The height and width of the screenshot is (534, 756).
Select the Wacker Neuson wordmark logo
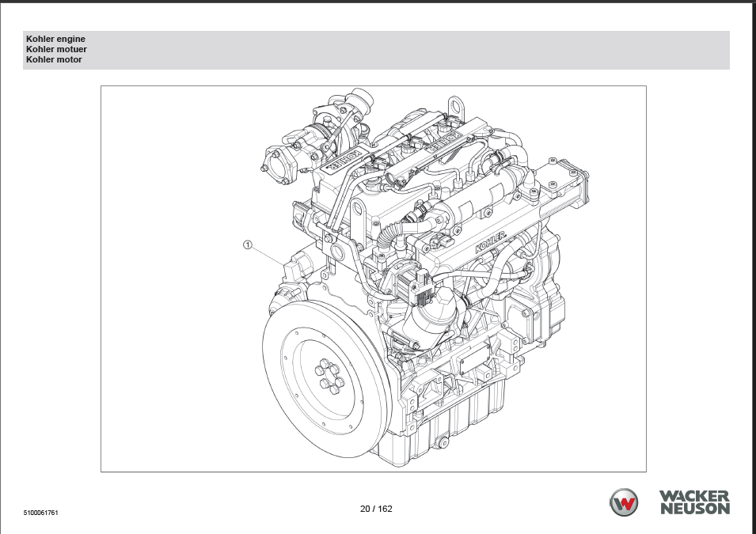tap(694, 502)
